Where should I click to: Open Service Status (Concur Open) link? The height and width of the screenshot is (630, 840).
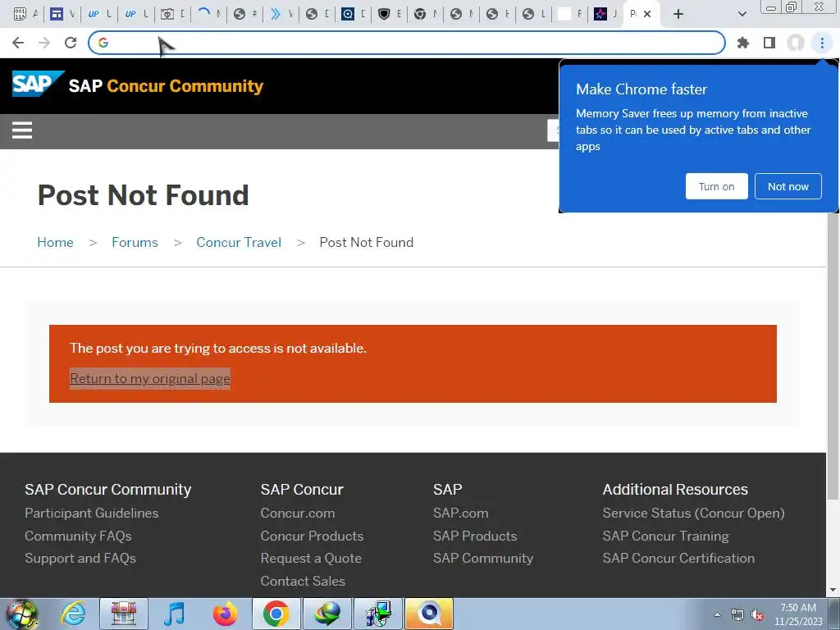[693, 513]
